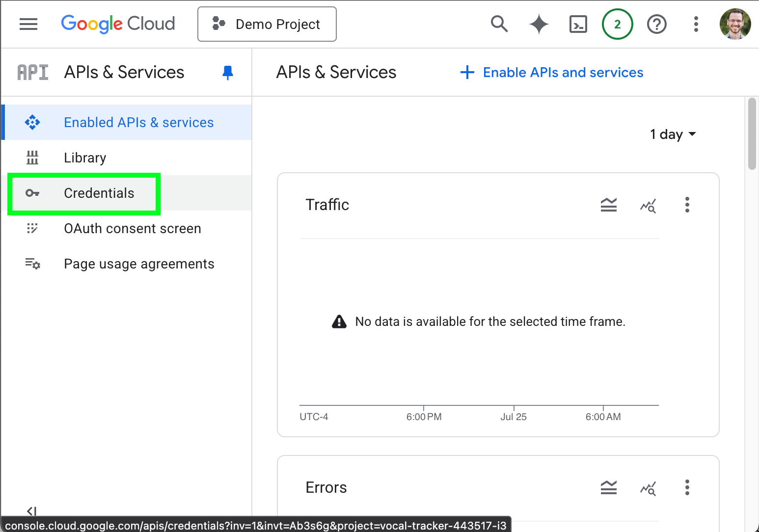This screenshot has height=532, width=759.
Task: Unpin APIs & Services from navigation
Action: coord(228,72)
